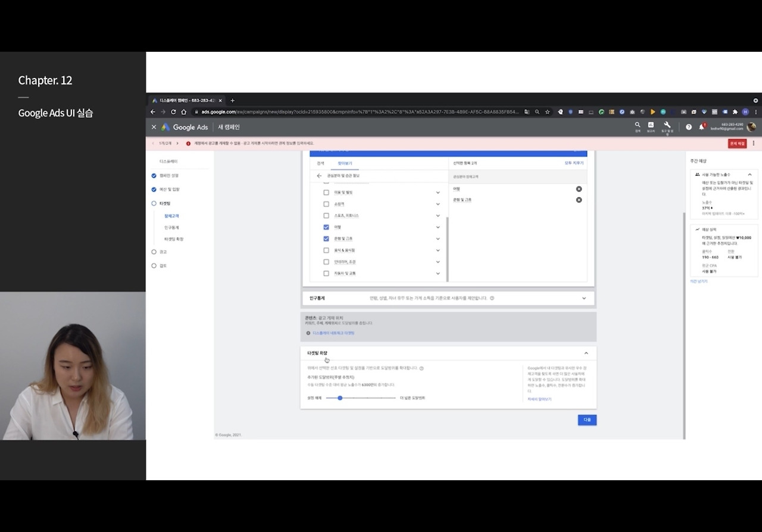The width and height of the screenshot is (762, 532).
Task: Open the notifications bell
Action: tap(702, 126)
